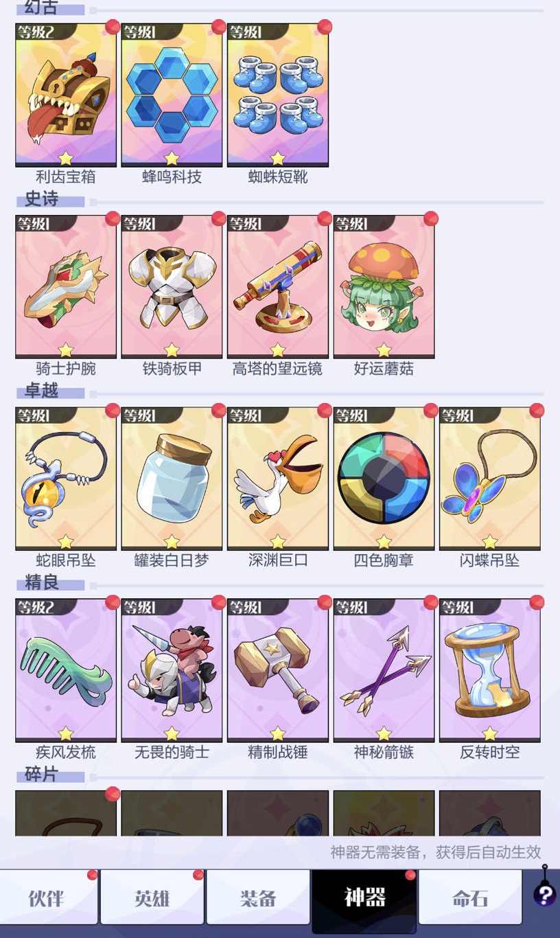The width and height of the screenshot is (560, 938).
Task: Go to the 命石 tab
Action: pos(470,897)
